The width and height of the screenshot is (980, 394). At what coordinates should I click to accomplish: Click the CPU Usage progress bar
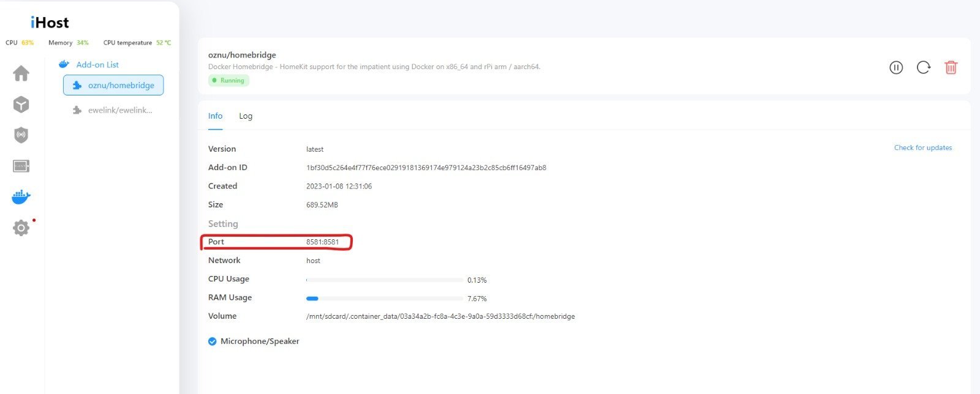385,280
